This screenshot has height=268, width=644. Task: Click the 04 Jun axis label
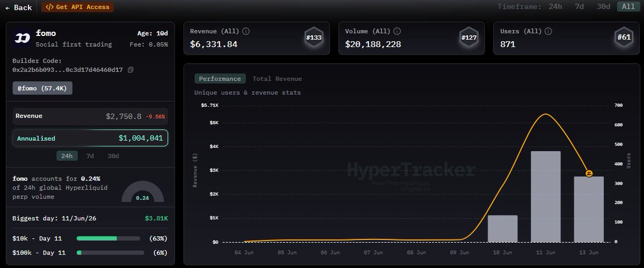coord(244,252)
